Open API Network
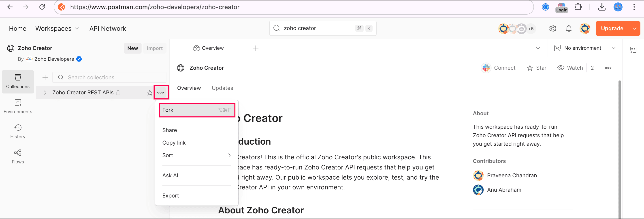The width and height of the screenshot is (644, 219). point(107,28)
